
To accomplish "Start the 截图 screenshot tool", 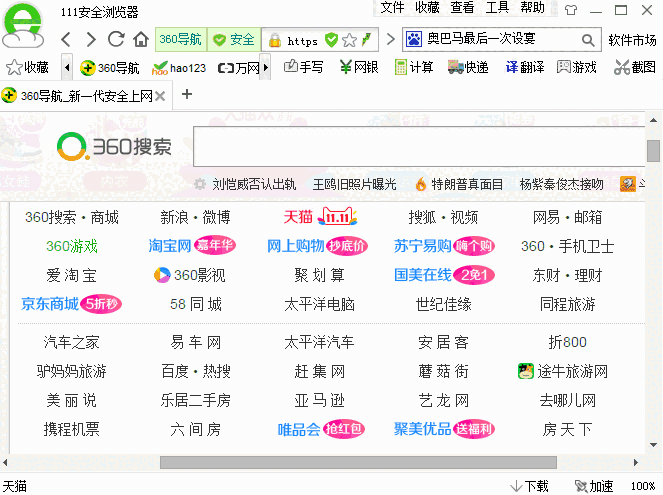I will point(635,67).
